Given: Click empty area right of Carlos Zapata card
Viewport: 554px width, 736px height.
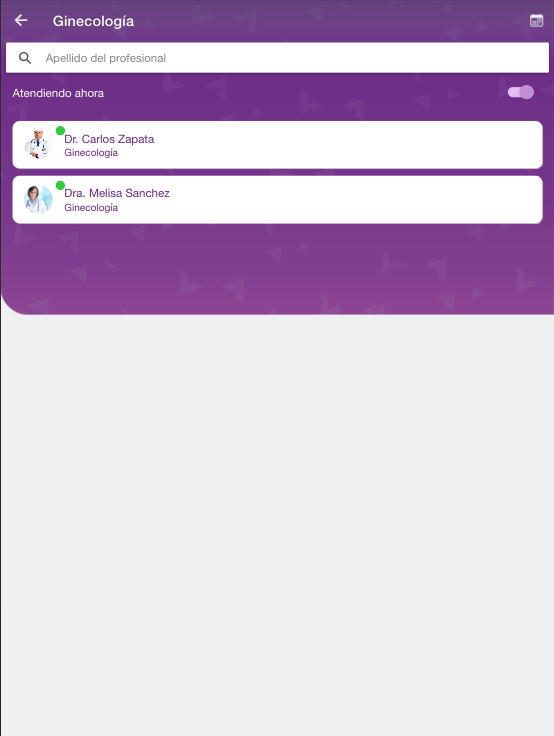Looking at the screenshot, I should click(352, 145).
